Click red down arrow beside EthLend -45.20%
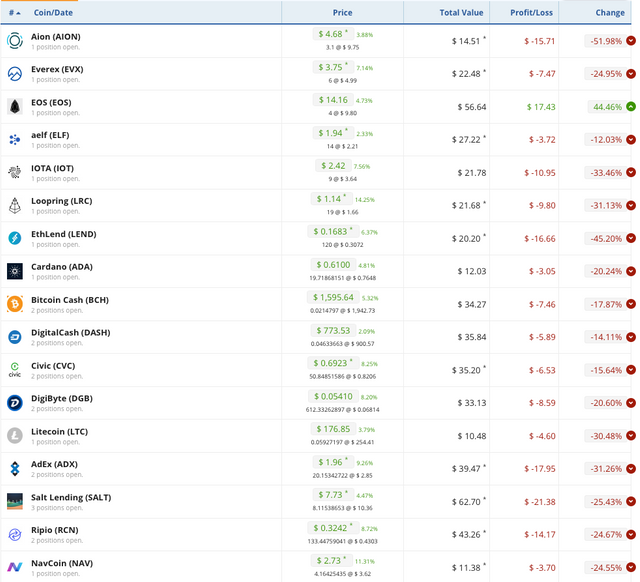This screenshot has width=640, height=582. coord(631,238)
